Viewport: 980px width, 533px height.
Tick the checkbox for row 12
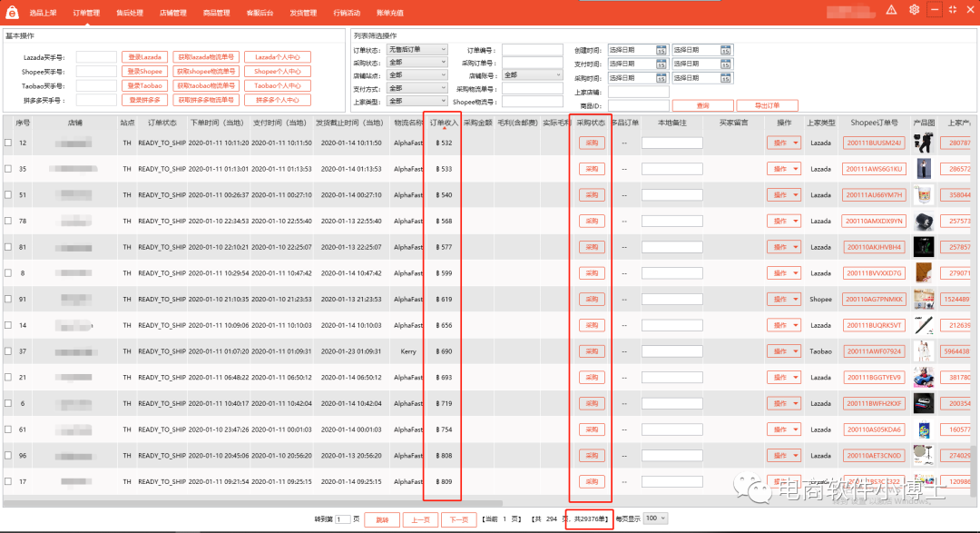8,143
